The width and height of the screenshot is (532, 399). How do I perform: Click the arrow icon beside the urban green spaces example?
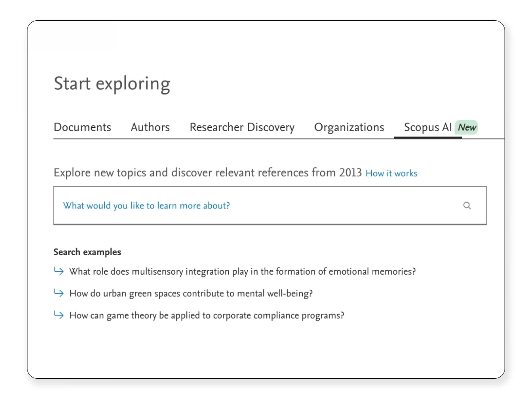coord(59,292)
